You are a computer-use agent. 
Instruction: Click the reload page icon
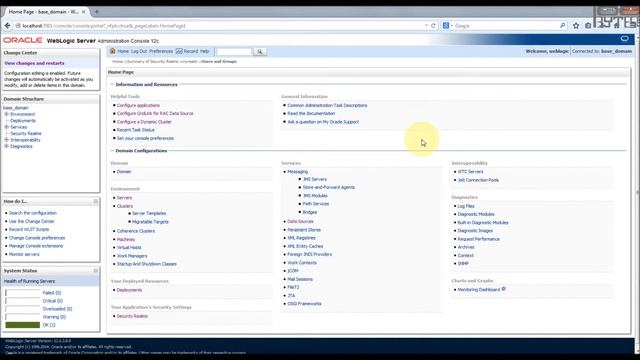[433, 25]
